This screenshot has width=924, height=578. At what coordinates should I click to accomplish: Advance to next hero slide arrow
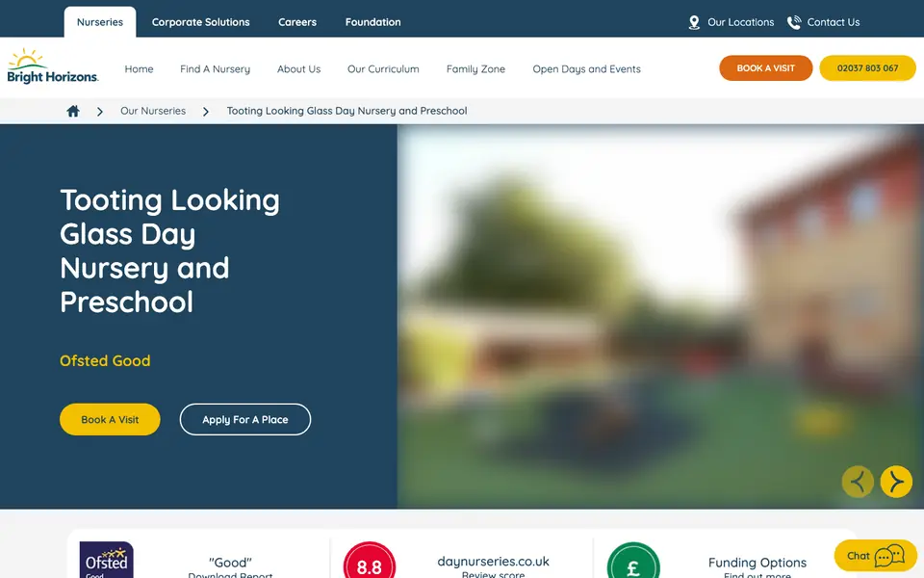896,482
